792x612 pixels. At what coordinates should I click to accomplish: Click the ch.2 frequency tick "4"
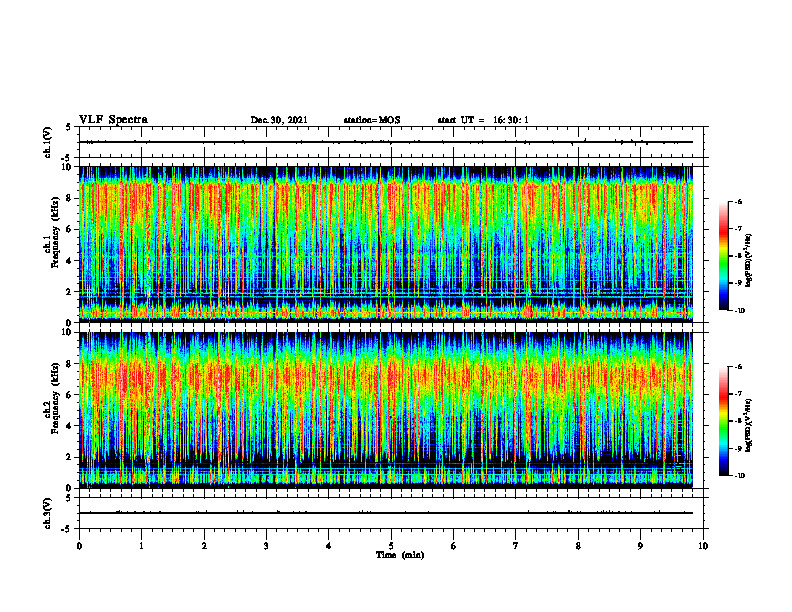[70, 426]
